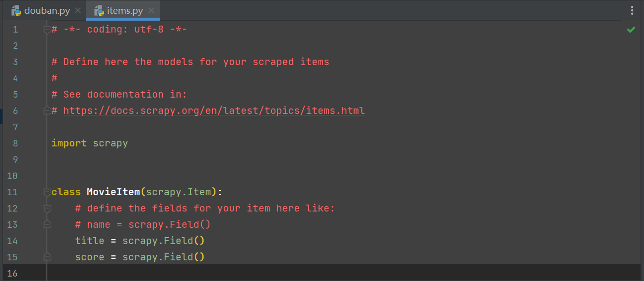Click the Python file icon on items.py tab
644x281 pixels.
[x=99, y=11]
